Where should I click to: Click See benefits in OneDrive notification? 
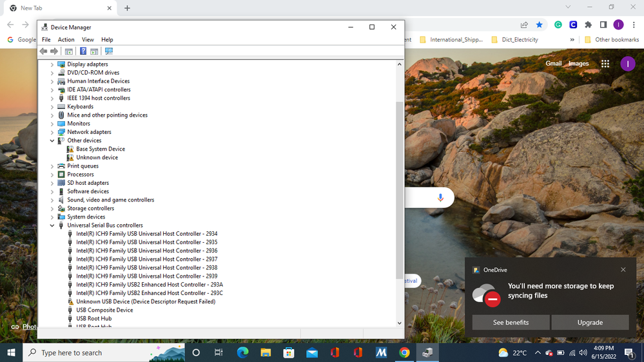[511, 323]
